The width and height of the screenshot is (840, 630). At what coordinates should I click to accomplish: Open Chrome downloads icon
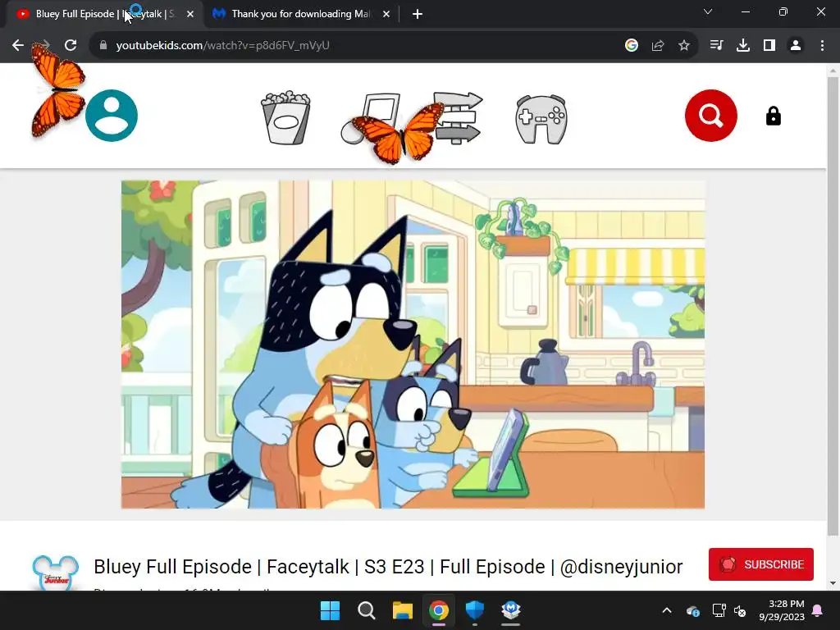pyautogui.click(x=742, y=46)
